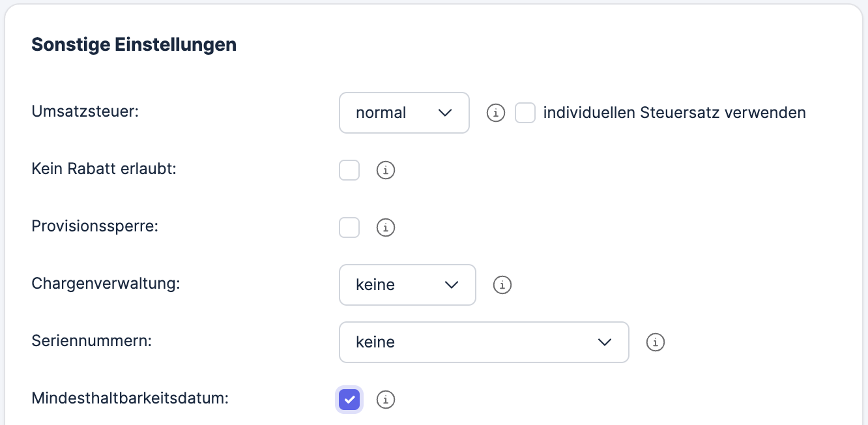This screenshot has width=868, height=425.
Task: Open the Provisionssperre info icon
Action: coord(386,228)
